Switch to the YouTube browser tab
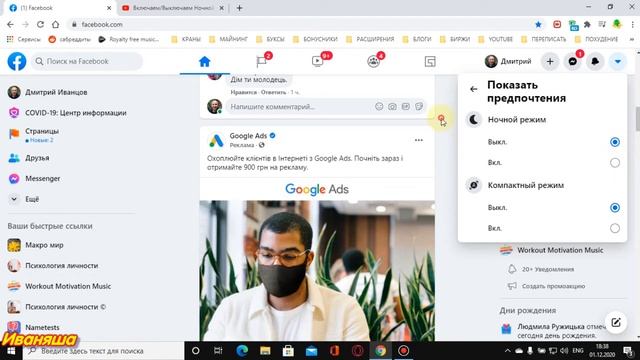640x360 pixels. point(173,8)
